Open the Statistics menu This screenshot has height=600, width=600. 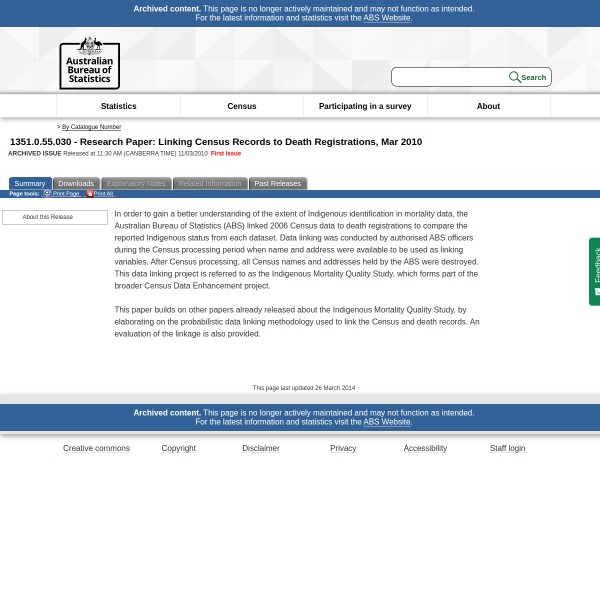(118, 106)
